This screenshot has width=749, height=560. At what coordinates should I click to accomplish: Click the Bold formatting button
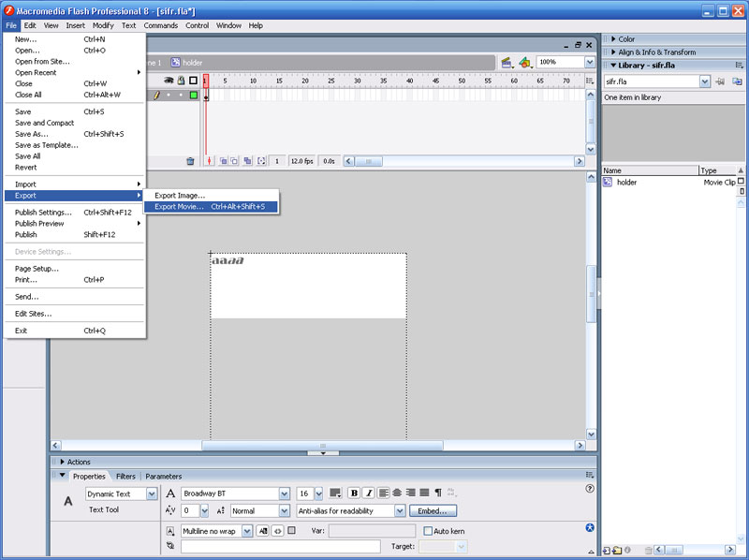tap(354, 494)
